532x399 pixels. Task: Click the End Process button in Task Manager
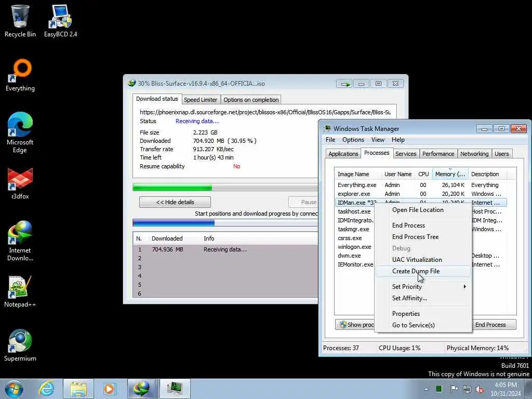pos(495,325)
